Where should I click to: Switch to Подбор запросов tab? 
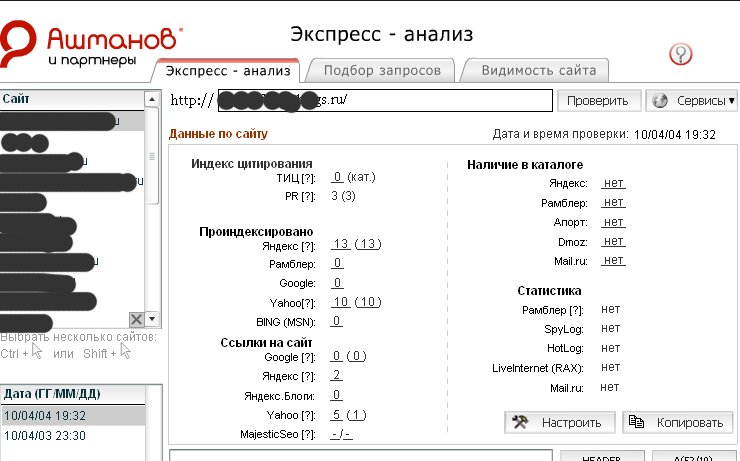coord(382,70)
